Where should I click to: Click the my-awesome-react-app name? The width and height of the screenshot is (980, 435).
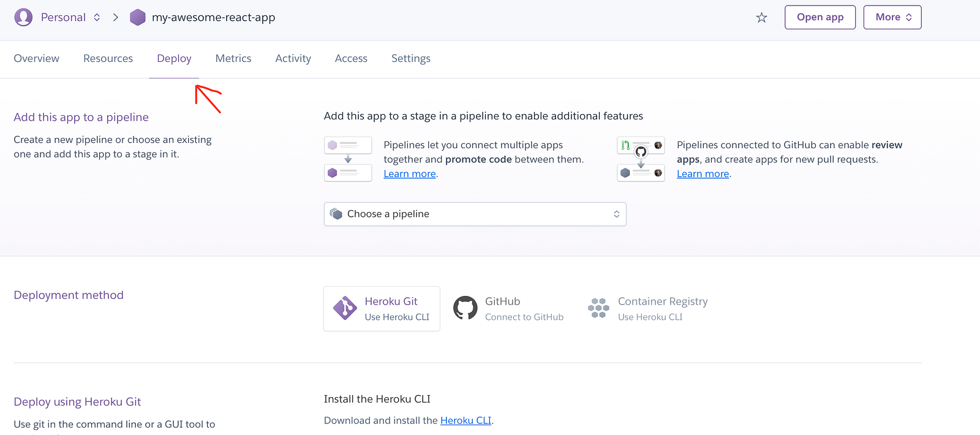(213, 17)
